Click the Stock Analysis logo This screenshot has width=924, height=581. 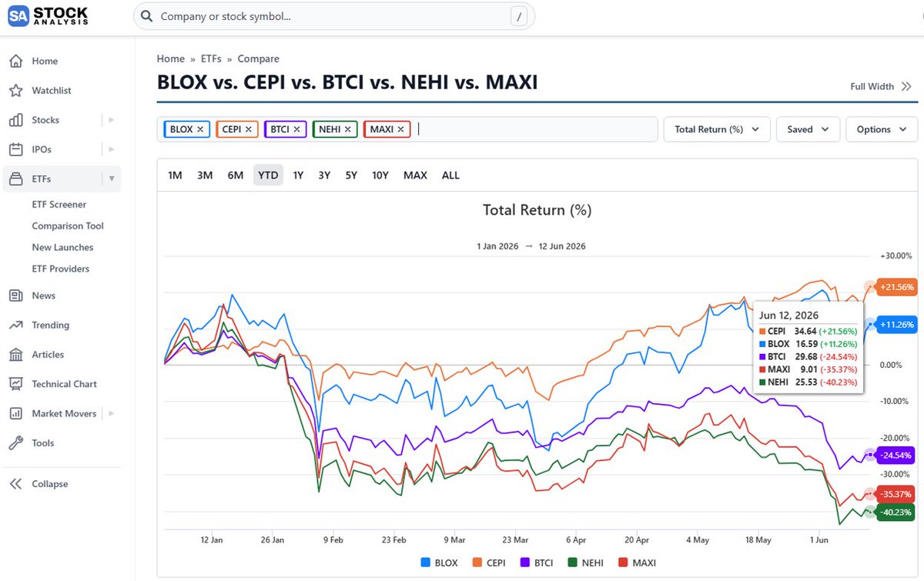49,16
